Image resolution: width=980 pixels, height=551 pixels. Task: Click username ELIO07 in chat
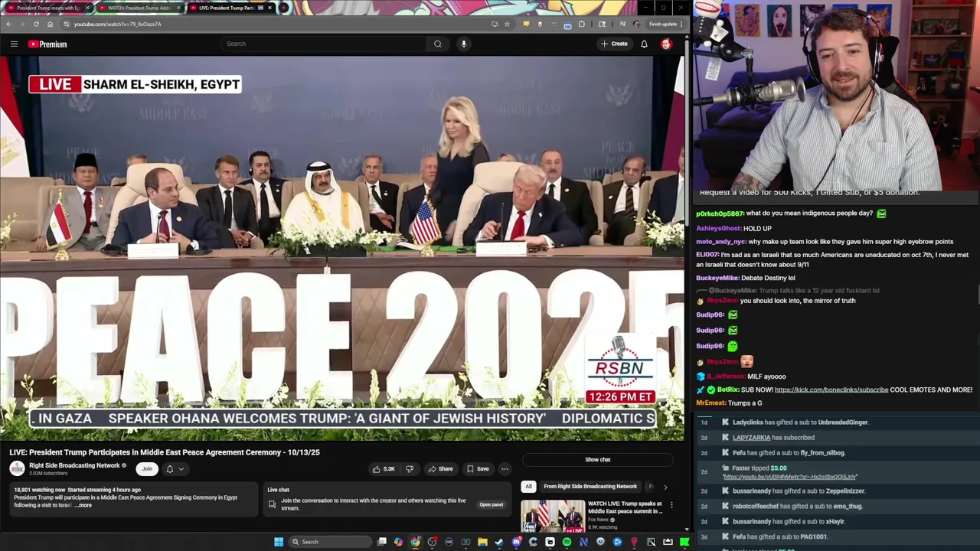coord(707,255)
